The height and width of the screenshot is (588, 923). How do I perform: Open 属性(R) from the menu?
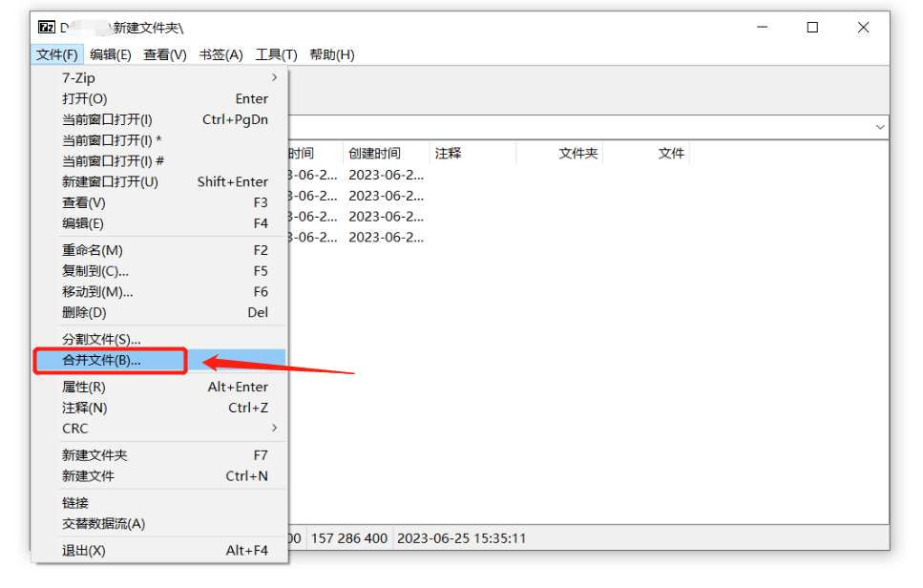[160, 387]
